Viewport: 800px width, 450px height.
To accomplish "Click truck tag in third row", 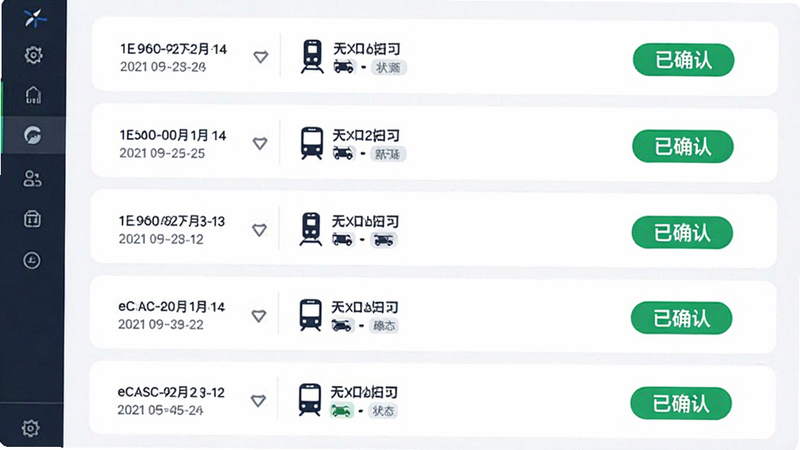I will click(x=384, y=239).
